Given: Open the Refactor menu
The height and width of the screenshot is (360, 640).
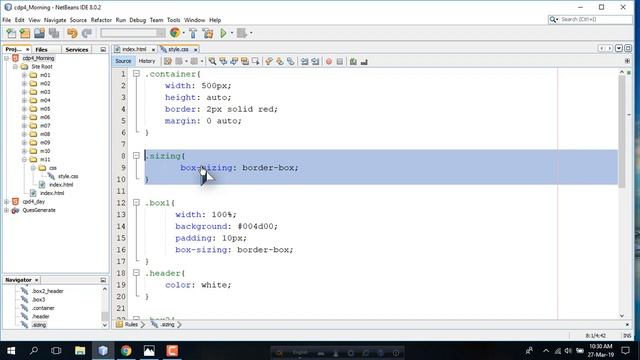Looking at the screenshot, I should pos(101,20).
